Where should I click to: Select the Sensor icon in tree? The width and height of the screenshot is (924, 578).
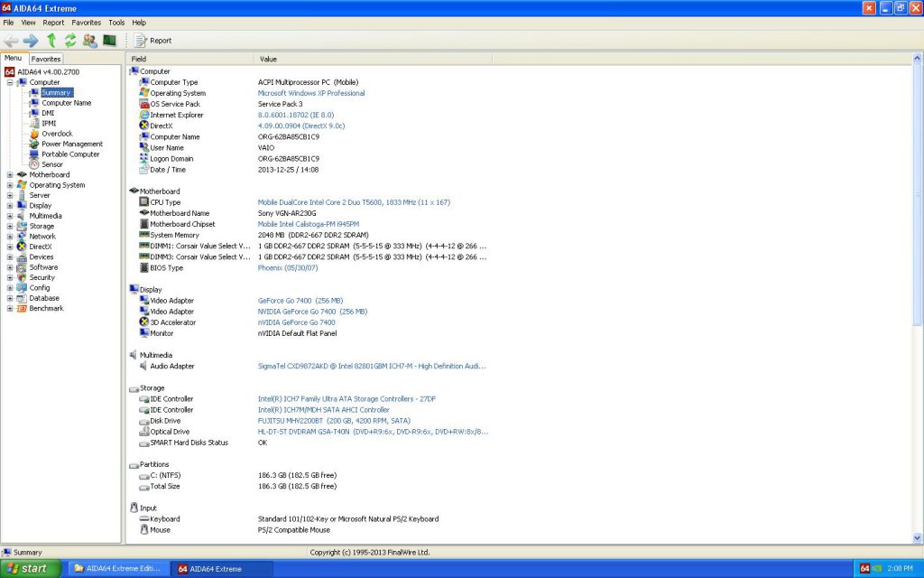34,164
